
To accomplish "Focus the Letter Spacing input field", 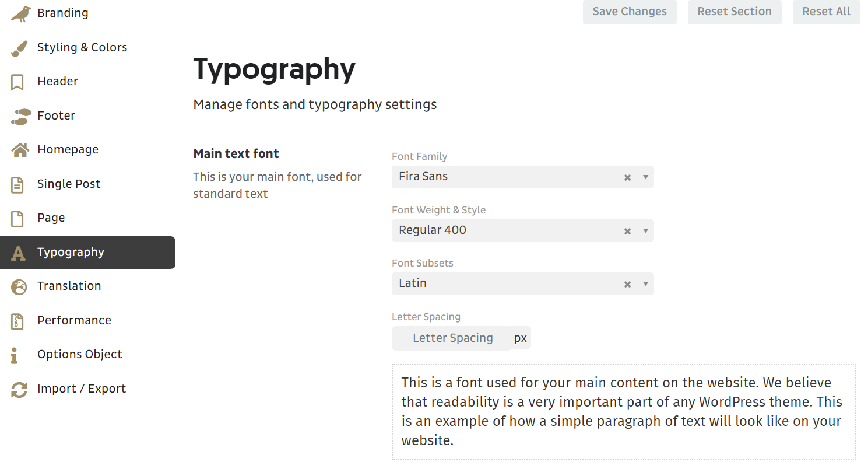I will [452, 338].
